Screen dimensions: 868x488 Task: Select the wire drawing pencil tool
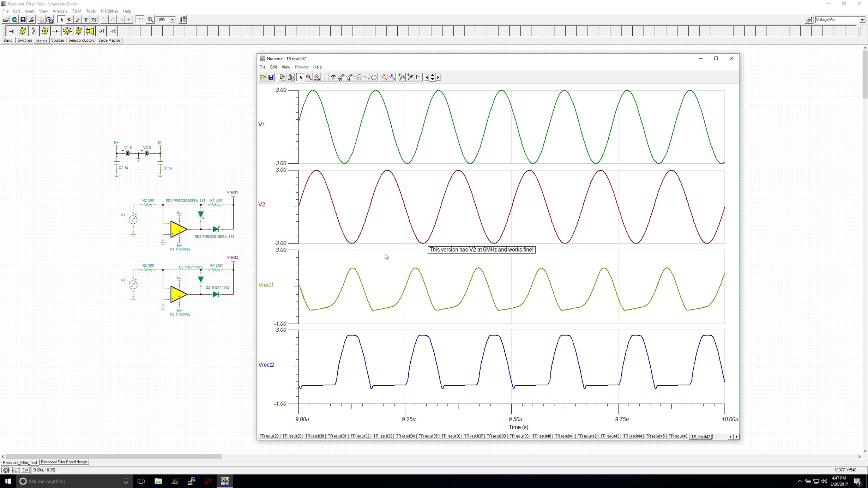tap(78, 20)
